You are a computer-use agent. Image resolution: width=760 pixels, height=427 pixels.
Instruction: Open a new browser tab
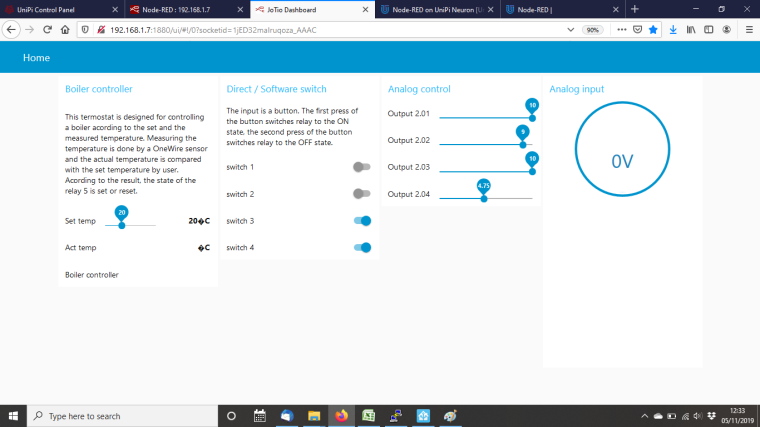coord(634,9)
